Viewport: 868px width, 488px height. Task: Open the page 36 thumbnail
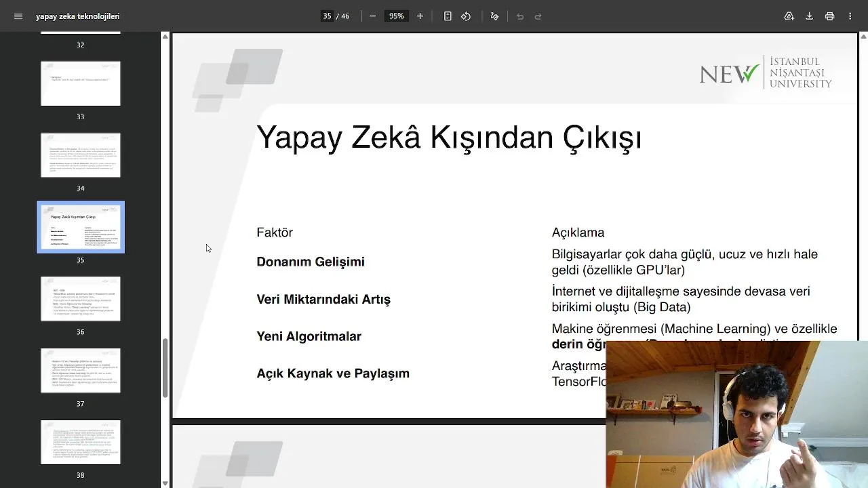click(x=81, y=299)
